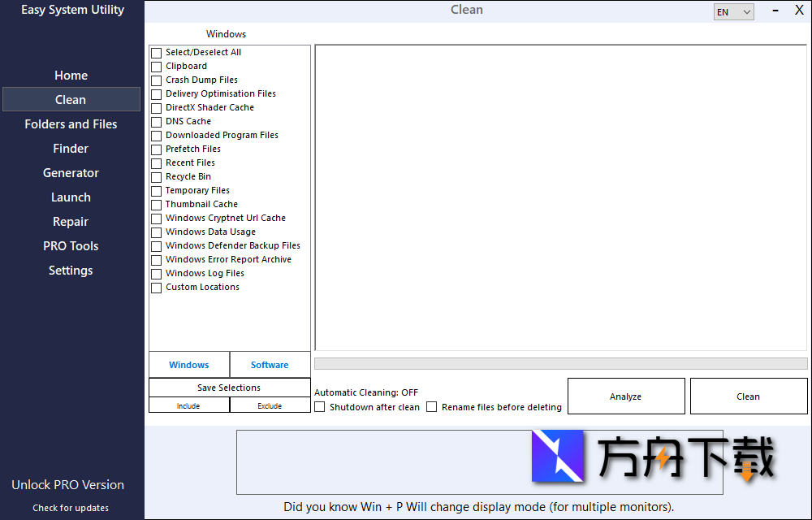Enable Rename files before deleting
812x520 pixels.
pyautogui.click(x=431, y=407)
